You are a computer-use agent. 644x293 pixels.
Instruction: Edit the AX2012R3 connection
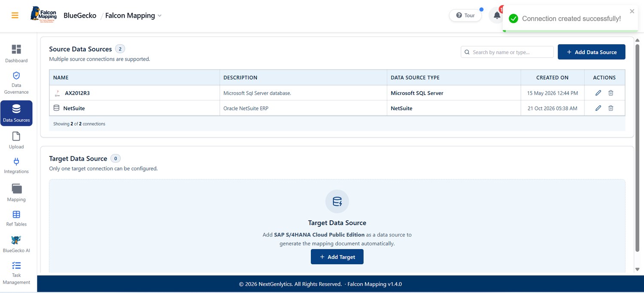[598, 93]
